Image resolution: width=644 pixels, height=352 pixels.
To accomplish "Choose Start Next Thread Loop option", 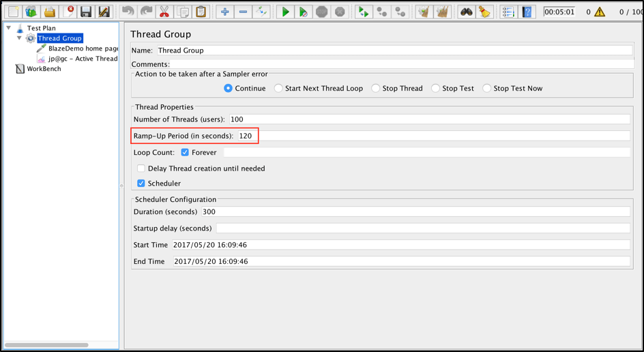I will pyautogui.click(x=278, y=89).
